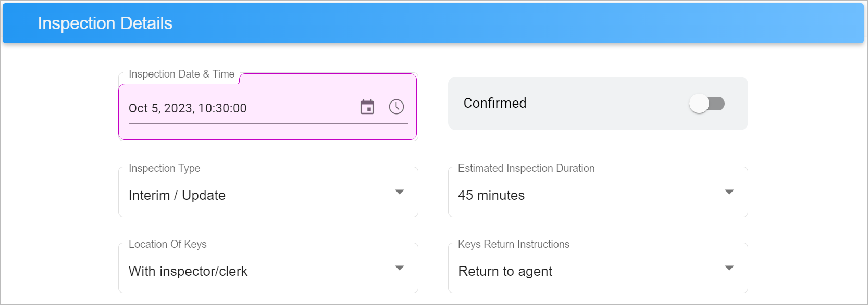The width and height of the screenshot is (868, 305).
Task: Click the Inspection Type field label
Action: coord(165,168)
